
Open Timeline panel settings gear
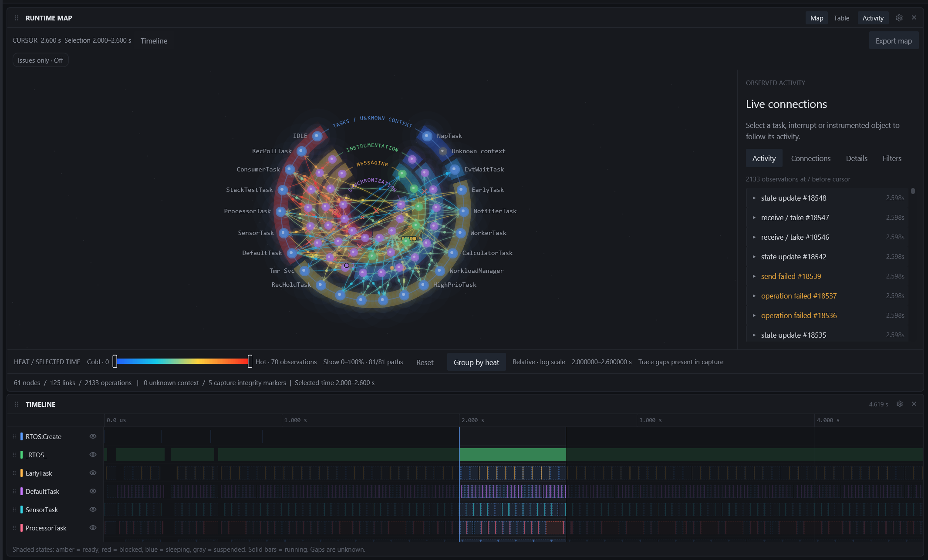(900, 404)
